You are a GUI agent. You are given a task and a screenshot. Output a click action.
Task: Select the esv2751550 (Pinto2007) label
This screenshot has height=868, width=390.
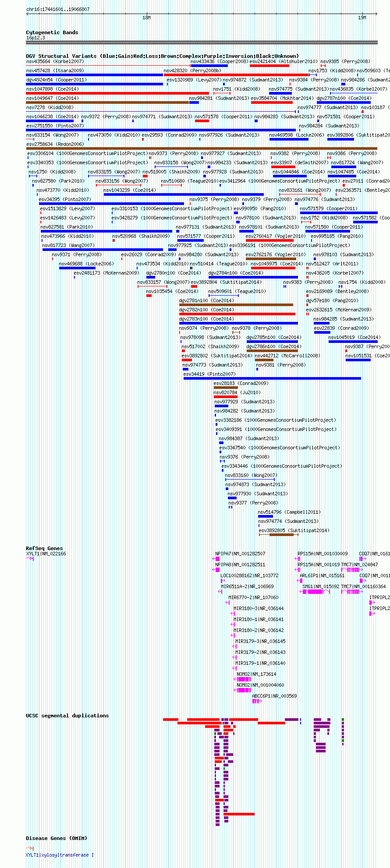coord(55,126)
